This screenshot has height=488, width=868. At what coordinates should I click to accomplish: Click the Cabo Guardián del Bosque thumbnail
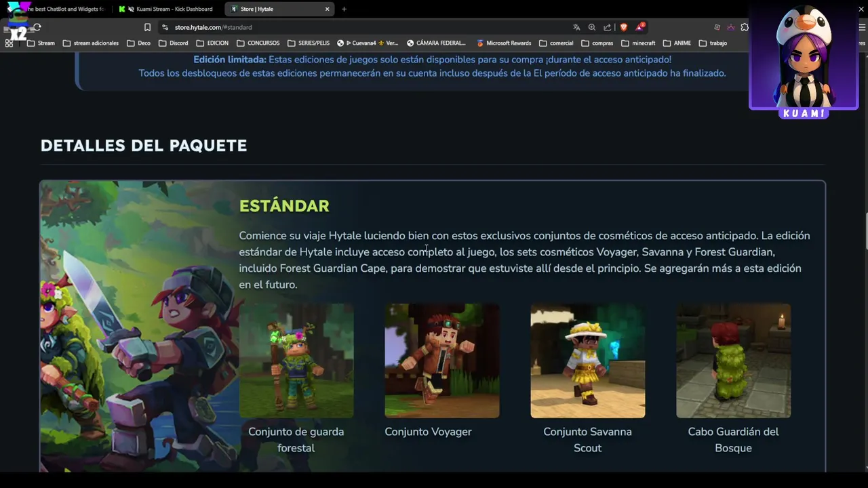coord(734,361)
